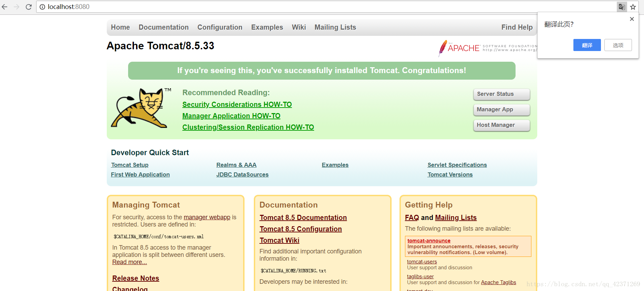Click the Apache Software Foundation logo
This screenshot has width=644, height=291.
[x=487, y=48]
